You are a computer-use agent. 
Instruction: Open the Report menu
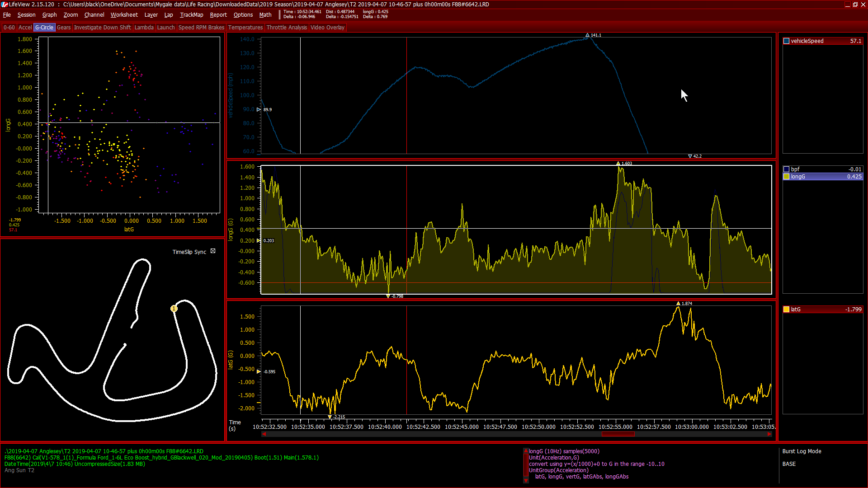coord(218,15)
